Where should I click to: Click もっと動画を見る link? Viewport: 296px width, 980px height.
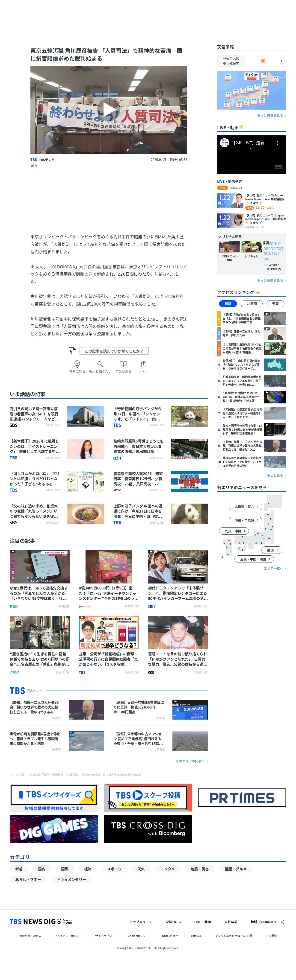(x=271, y=281)
